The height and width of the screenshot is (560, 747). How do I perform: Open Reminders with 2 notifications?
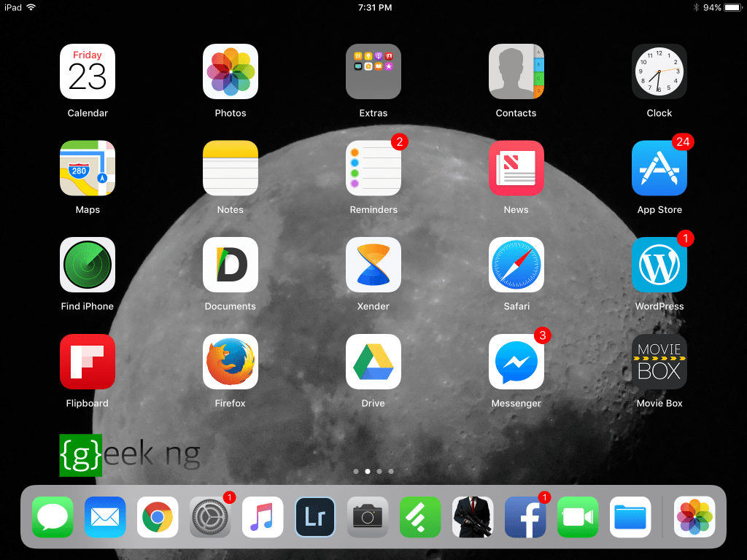[x=373, y=168]
